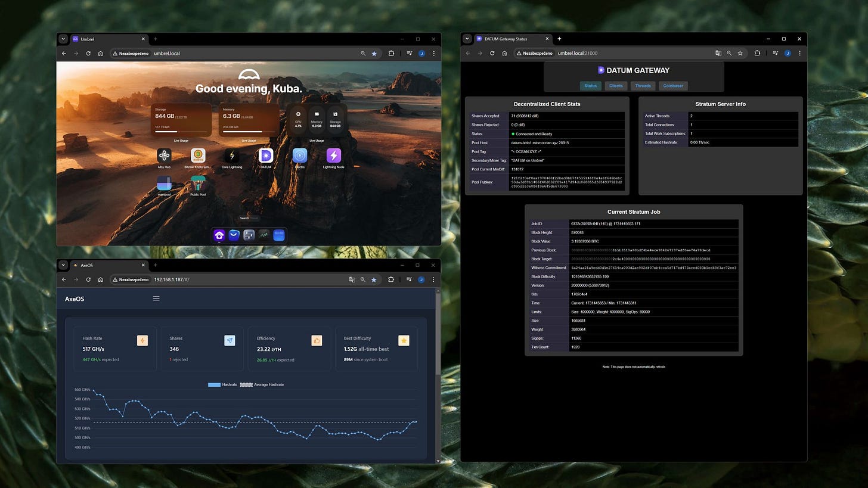Image resolution: width=868 pixels, height=488 pixels.
Task: Click the Block Height value 870048
Action: 577,232
